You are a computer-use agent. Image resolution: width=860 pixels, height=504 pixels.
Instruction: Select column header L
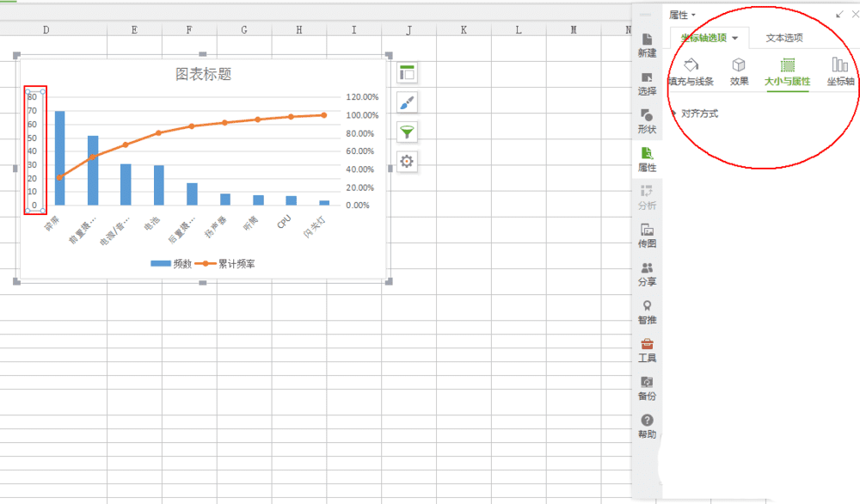[519, 29]
